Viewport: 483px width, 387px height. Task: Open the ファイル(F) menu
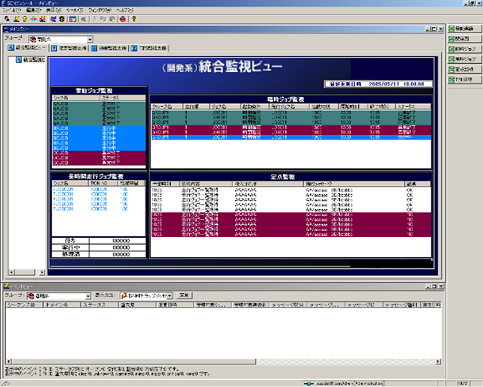pos(12,10)
